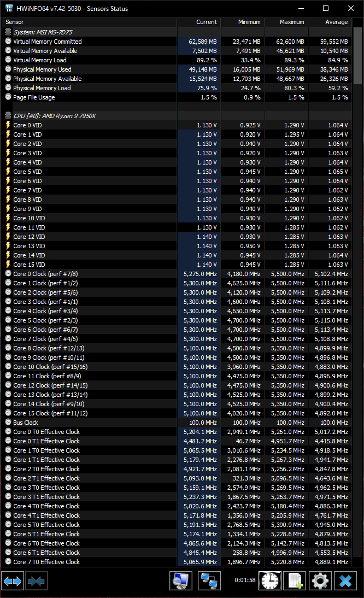This screenshot has width=364, height=598.
Task: Select the Core 2 T1 Effective Clock row
Action: pos(177,478)
